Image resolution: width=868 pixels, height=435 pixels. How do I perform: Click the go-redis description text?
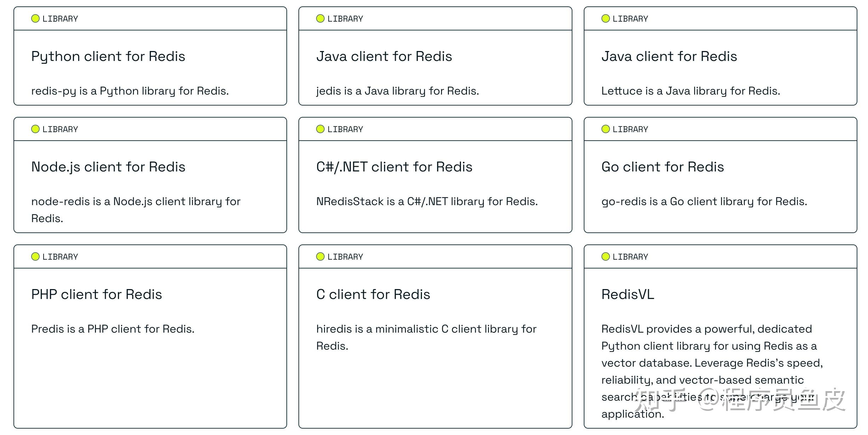click(x=704, y=202)
